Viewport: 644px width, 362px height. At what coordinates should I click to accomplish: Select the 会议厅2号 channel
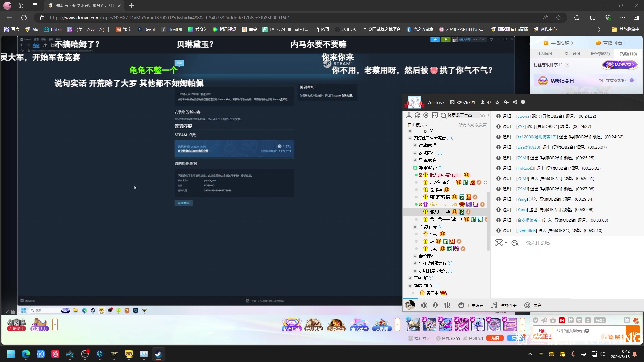pyautogui.click(x=428, y=256)
